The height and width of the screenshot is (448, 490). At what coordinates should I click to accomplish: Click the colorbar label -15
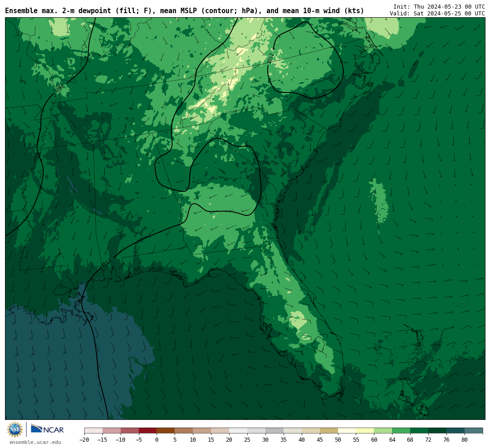pos(103,440)
